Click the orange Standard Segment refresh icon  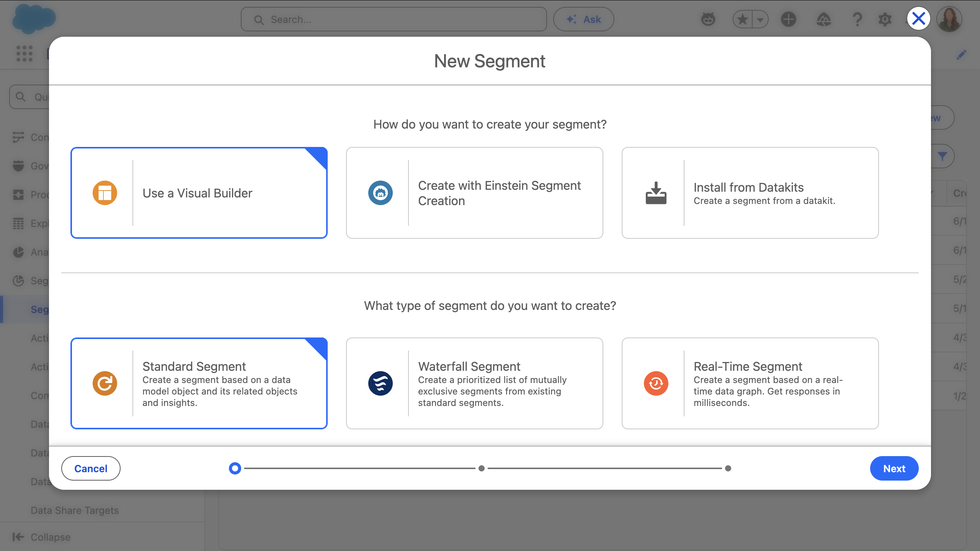(x=105, y=383)
